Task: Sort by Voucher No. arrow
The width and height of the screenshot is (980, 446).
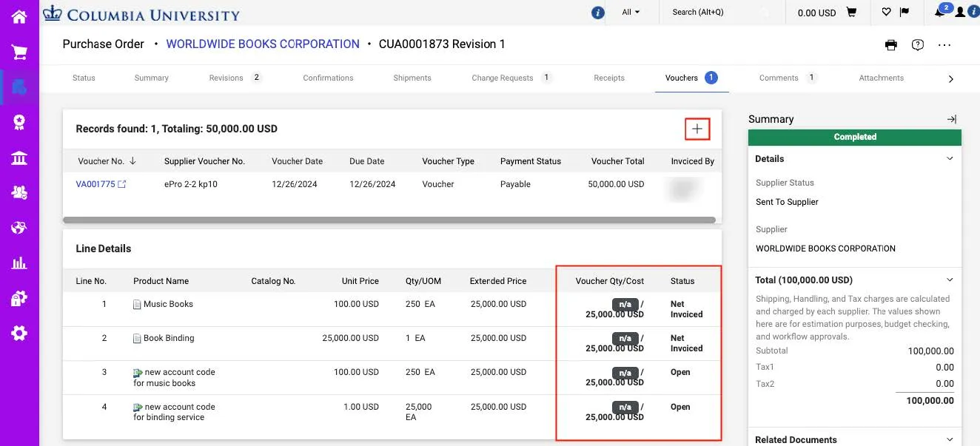Action: (x=133, y=161)
